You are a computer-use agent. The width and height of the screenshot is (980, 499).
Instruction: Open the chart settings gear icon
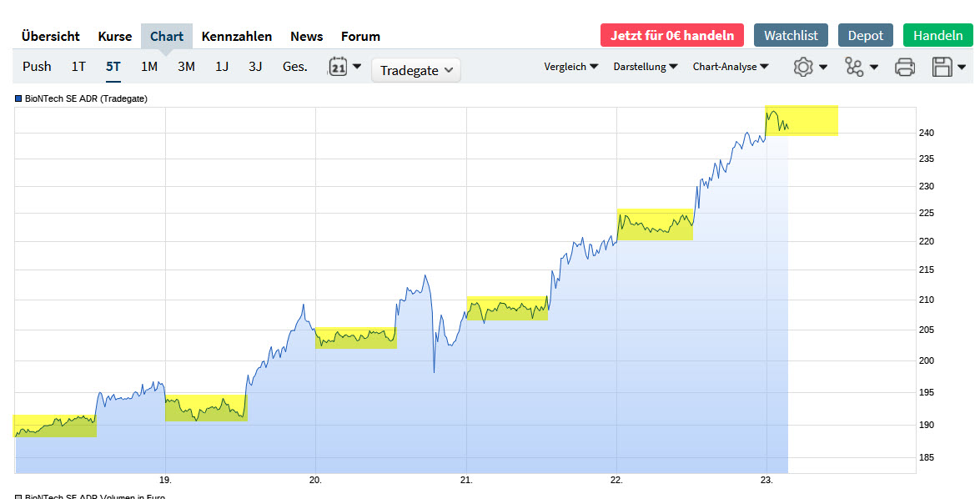(x=802, y=66)
